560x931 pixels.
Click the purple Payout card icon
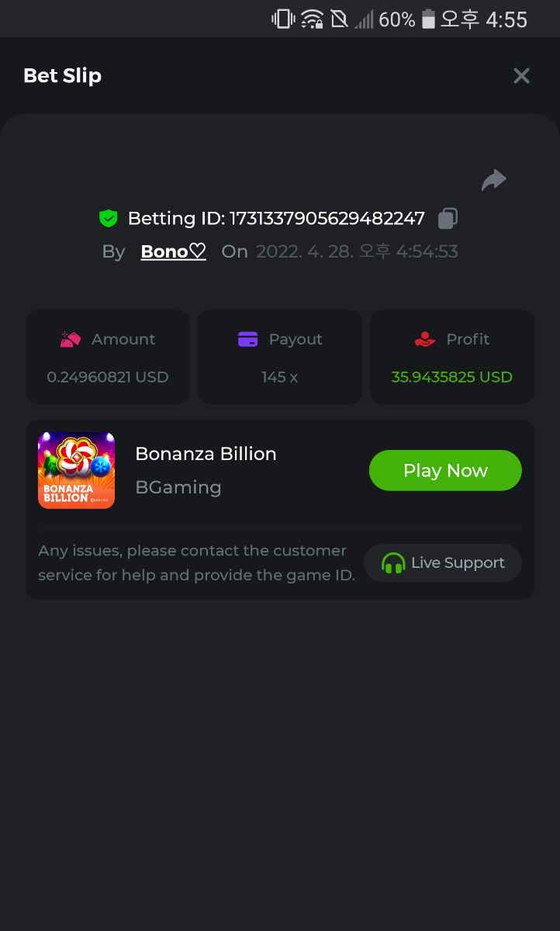247,339
